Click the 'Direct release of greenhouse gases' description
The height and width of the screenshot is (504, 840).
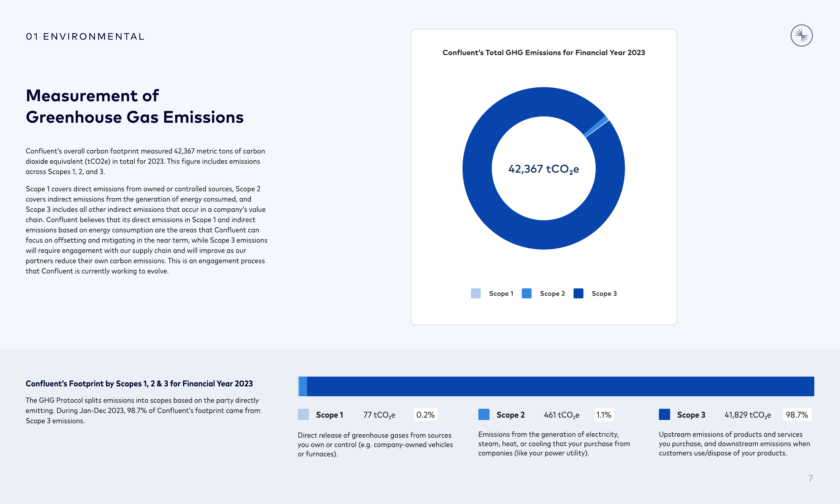pos(375,445)
